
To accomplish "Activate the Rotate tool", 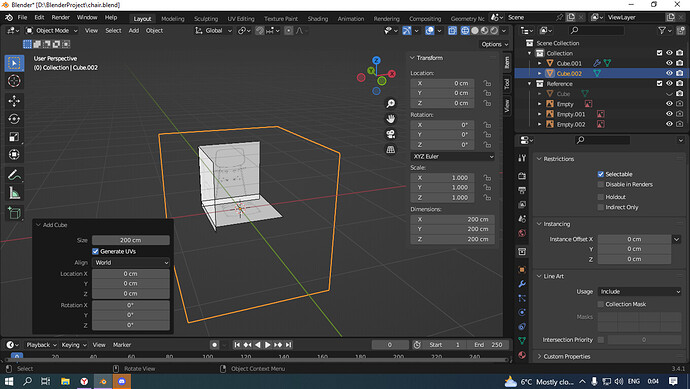I will 14,119.
